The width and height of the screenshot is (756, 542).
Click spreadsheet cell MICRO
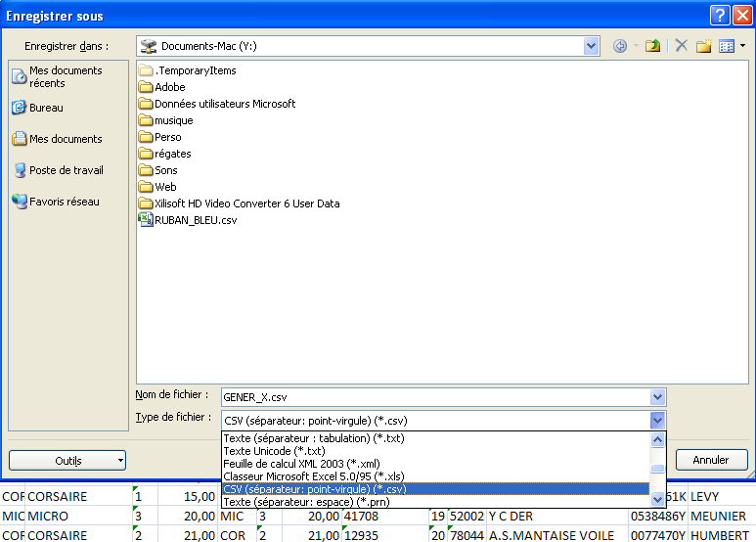pos(78,517)
